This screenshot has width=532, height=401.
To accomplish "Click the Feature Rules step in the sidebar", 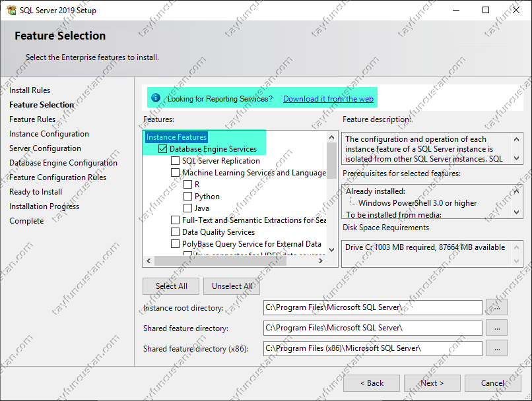I will click(x=32, y=119).
